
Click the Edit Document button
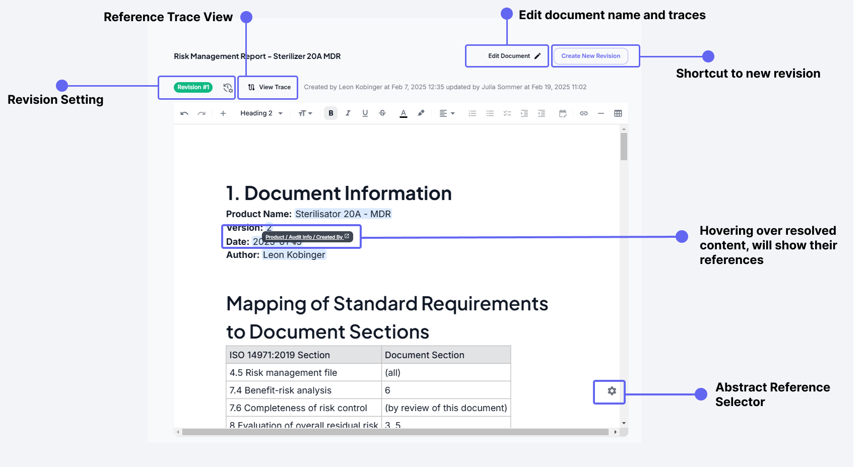tap(507, 55)
